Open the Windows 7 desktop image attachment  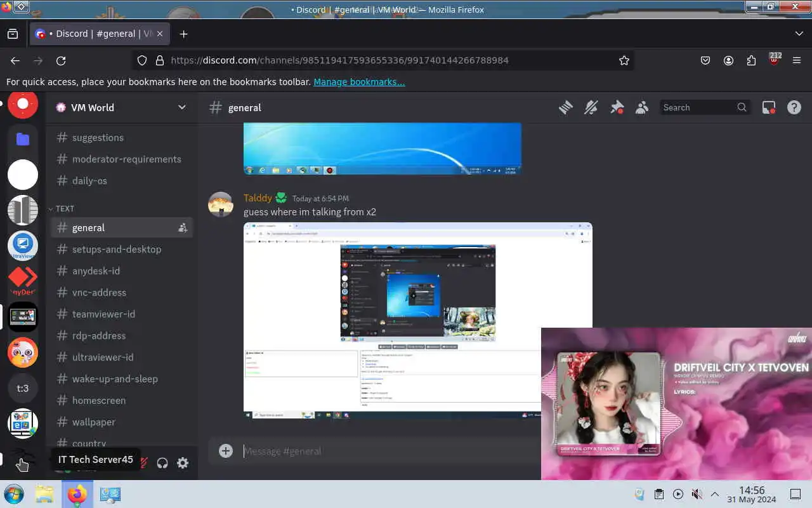coord(383,149)
